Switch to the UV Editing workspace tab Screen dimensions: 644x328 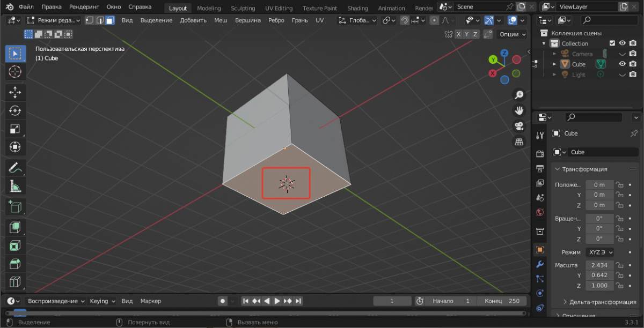pos(279,8)
